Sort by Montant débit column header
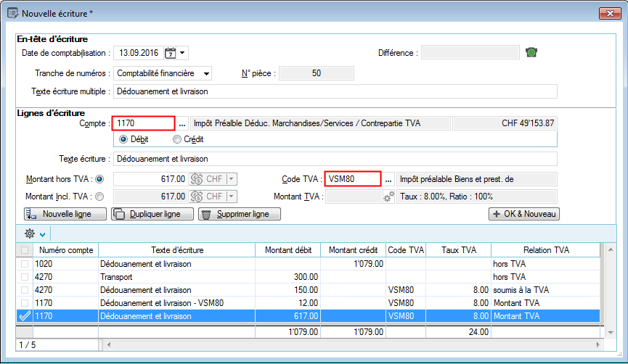The width and height of the screenshot is (628, 364). tap(288, 250)
